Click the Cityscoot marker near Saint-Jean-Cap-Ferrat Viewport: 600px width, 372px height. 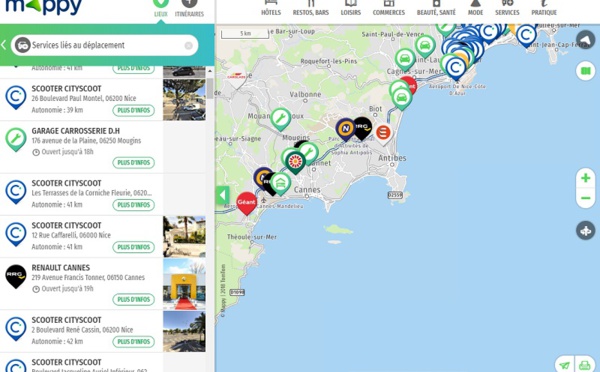coord(527,35)
